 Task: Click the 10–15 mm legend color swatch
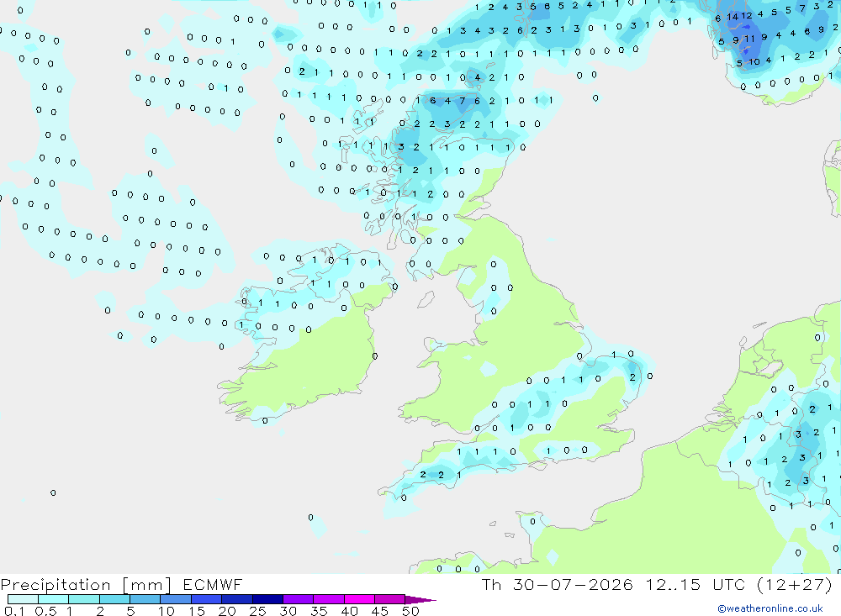(176, 599)
